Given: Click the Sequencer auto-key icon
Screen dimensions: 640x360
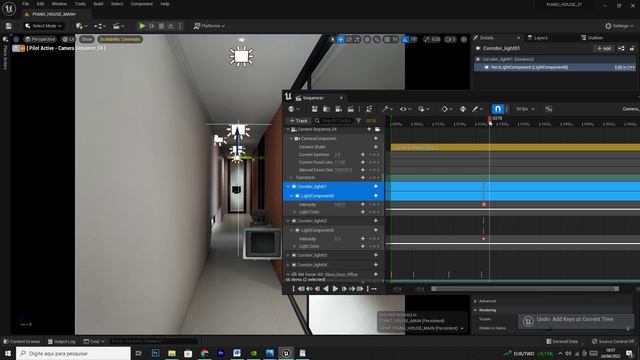Looking at the screenshot, I should [463, 109].
